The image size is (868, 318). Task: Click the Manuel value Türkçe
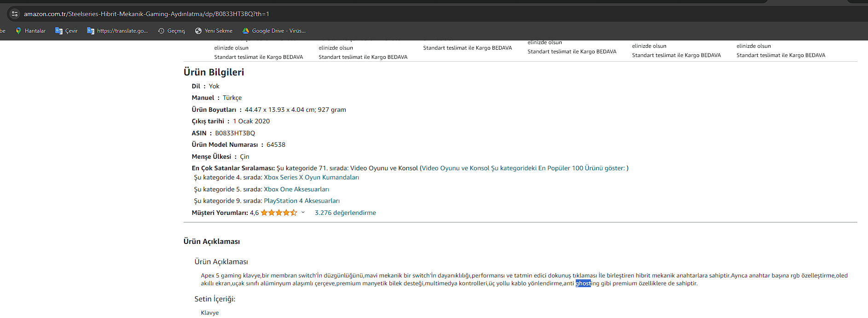coord(232,98)
